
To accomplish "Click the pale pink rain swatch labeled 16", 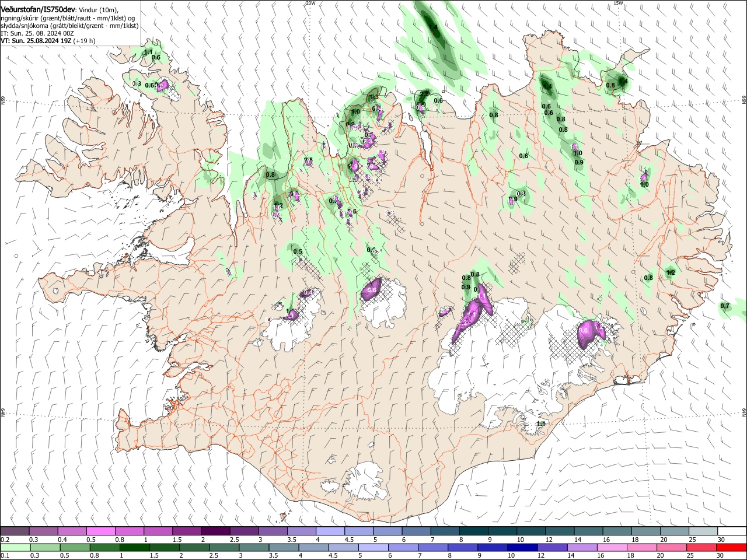I will (612, 547).
